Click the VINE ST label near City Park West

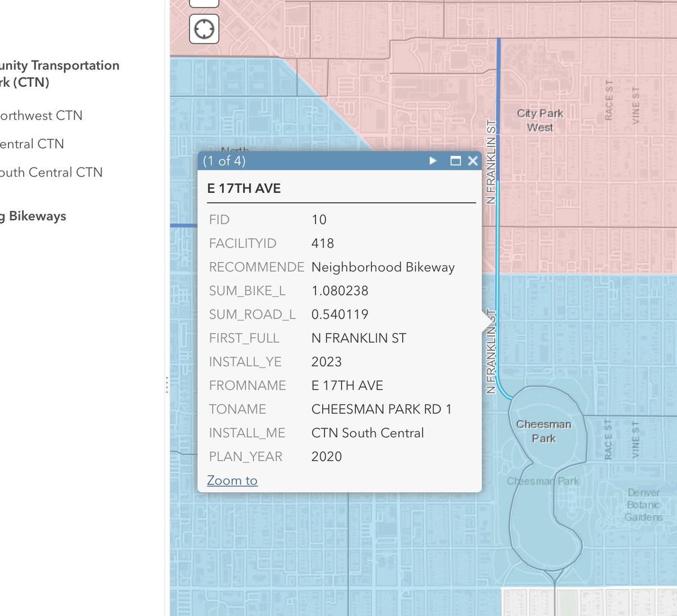point(636,105)
